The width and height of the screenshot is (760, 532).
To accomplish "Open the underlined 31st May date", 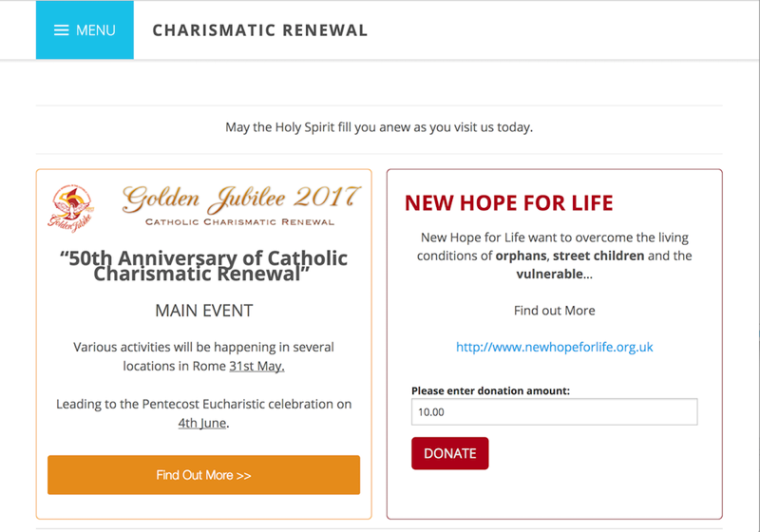I will (256, 366).
